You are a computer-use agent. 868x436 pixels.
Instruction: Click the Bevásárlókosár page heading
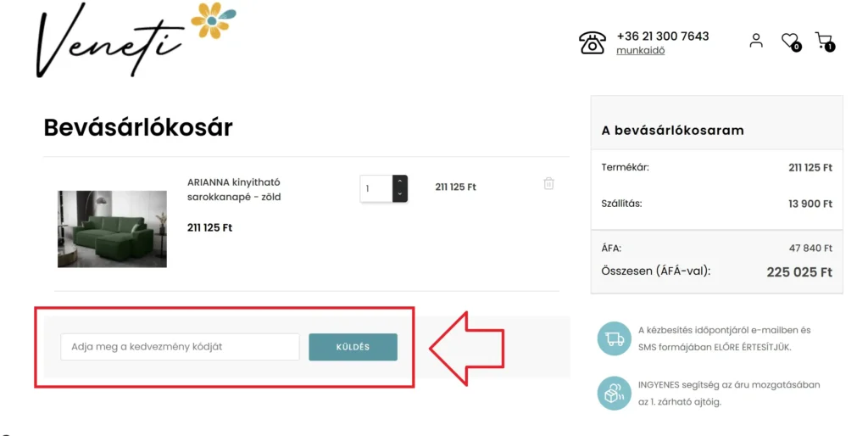(x=137, y=127)
